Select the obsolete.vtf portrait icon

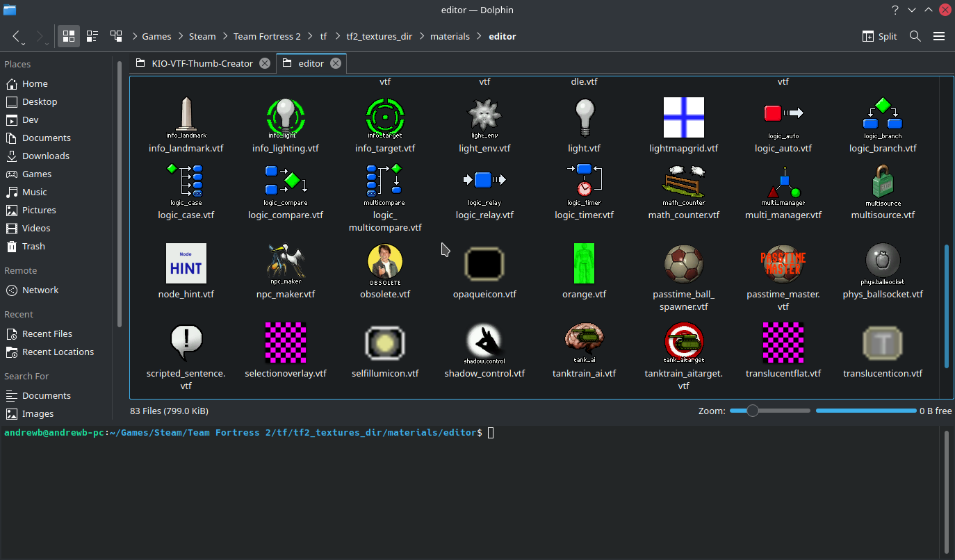385,263
